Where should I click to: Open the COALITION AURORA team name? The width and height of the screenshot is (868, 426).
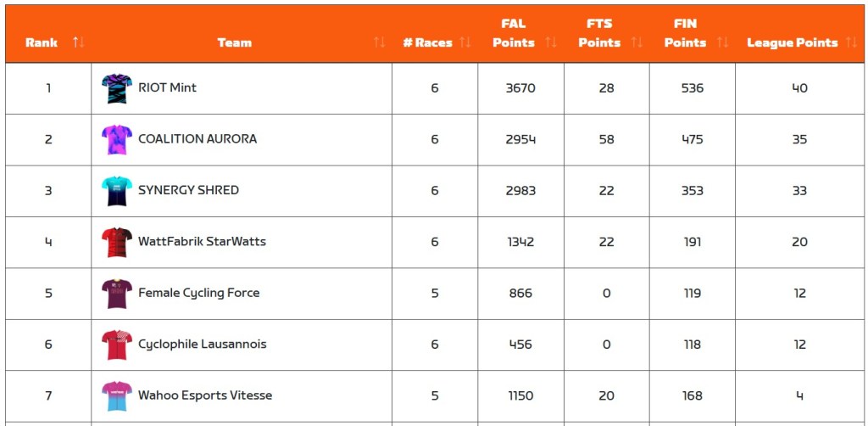(x=197, y=139)
